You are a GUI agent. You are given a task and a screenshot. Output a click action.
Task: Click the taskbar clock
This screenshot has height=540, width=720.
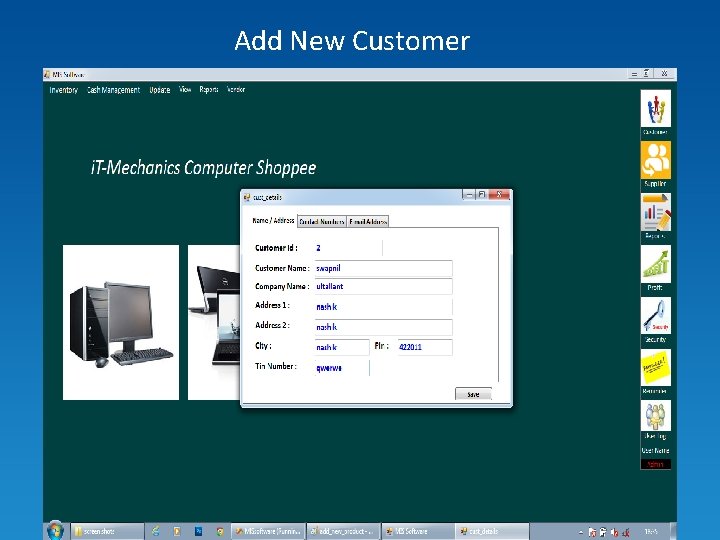651,532
